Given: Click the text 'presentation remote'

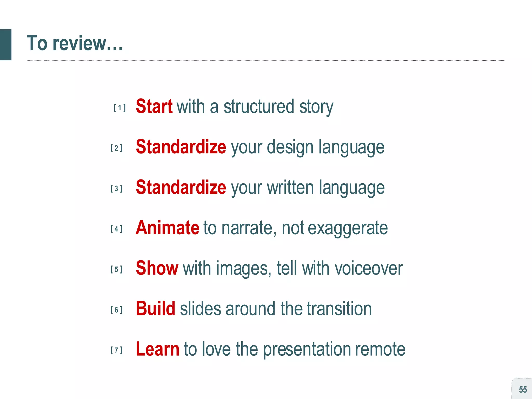Looking at the screenshot, I should click(x=334, y=349).
